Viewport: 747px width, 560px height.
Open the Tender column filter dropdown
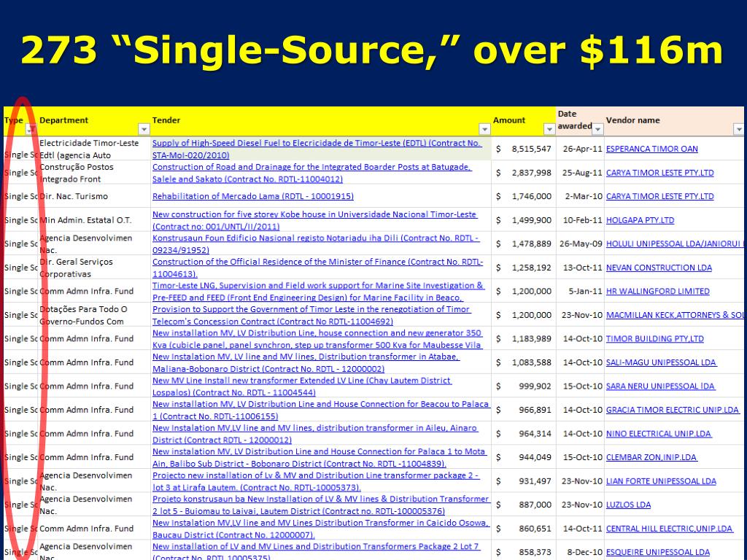(484, 129)
